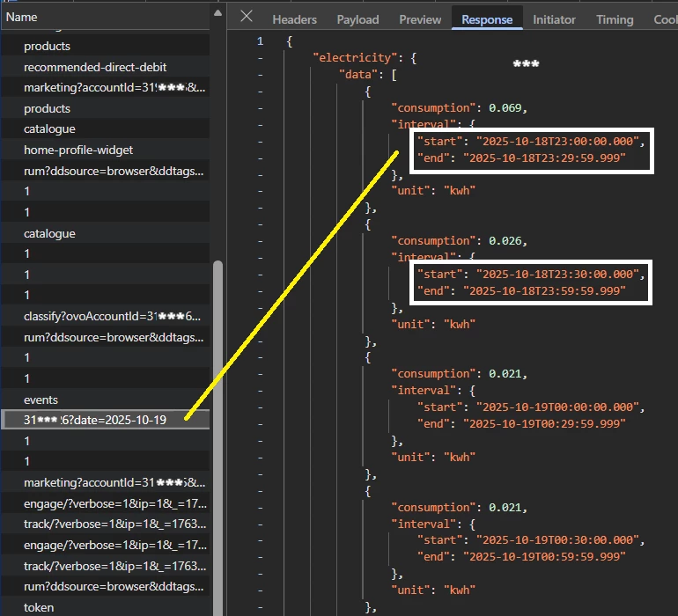678x616 pixels.
Task: Fold the interval block under consumption 0.026
Action: [x=260, y=257]
